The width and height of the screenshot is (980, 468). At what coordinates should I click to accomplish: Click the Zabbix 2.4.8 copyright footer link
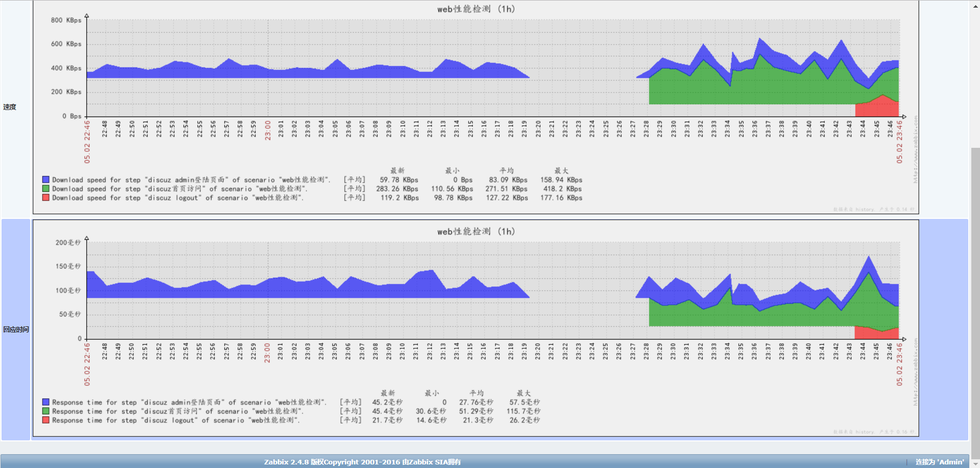click(362, 462)
